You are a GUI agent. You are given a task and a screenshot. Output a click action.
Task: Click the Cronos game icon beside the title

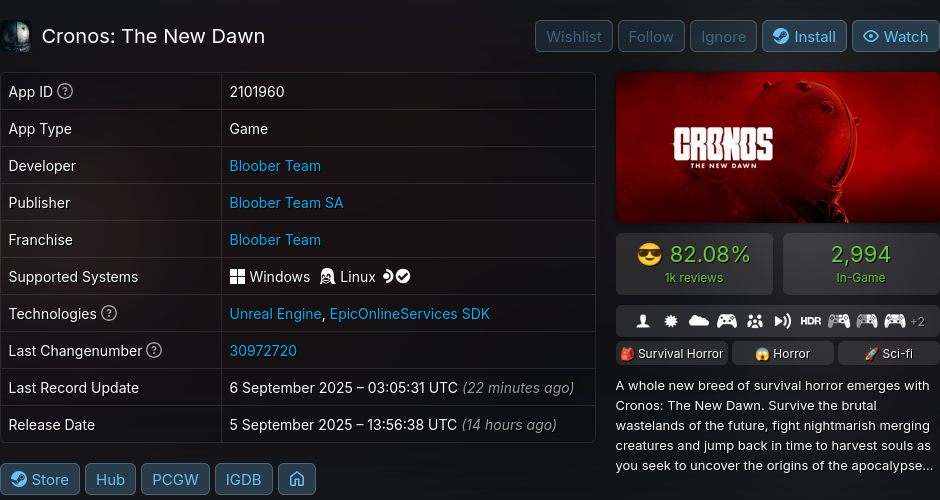(x=16, y=36)
